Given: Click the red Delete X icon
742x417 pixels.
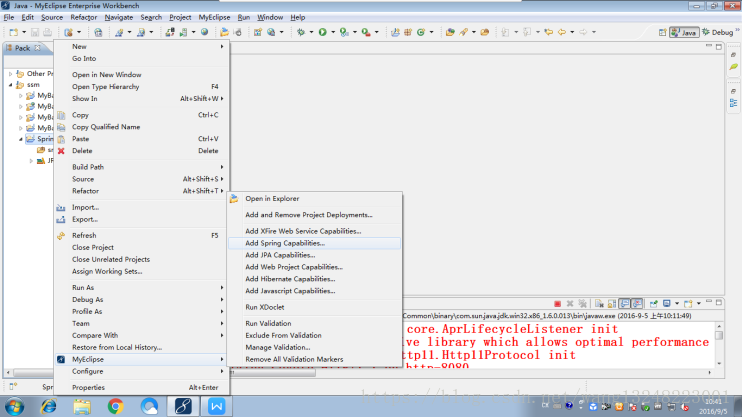Looking at the screenshot, I should point(61,151).
